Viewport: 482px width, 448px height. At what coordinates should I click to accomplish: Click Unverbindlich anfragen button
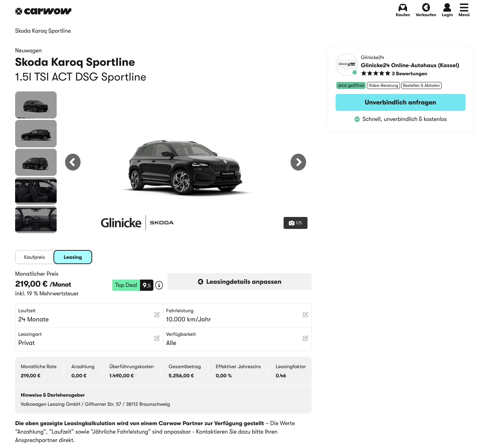pyautogui.click(x=400, y=102)
